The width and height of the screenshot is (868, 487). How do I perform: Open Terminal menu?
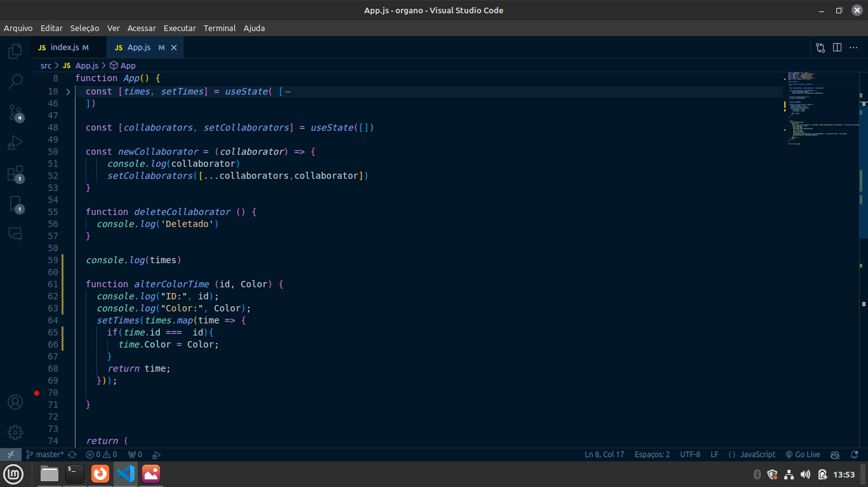point(220,28)
